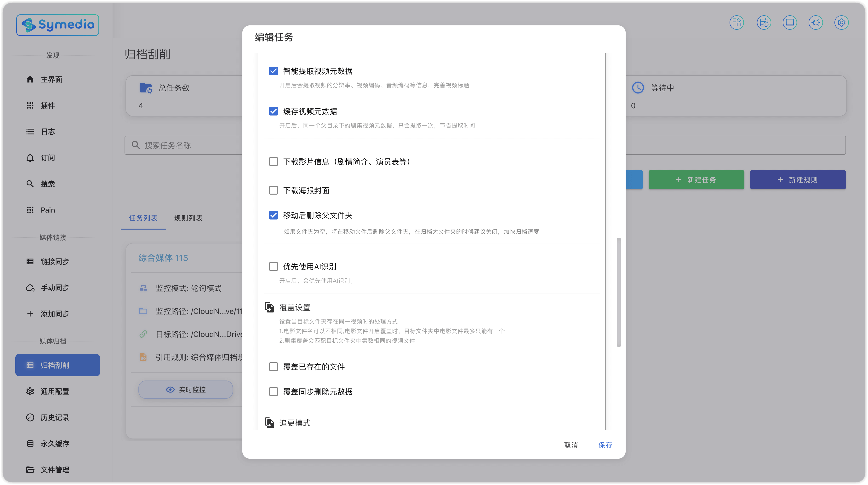Open the settings gear icon in header
Image resolution: width=868 pixels, height=485 pixels.
[841, 23]
